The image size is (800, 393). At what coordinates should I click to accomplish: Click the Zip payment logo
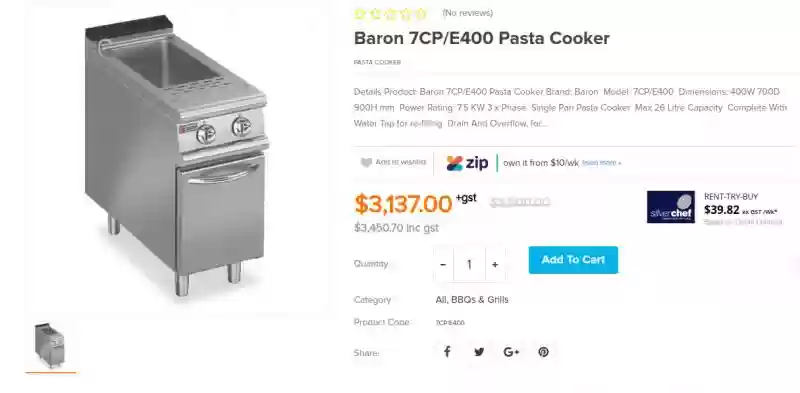click(467, 163)
